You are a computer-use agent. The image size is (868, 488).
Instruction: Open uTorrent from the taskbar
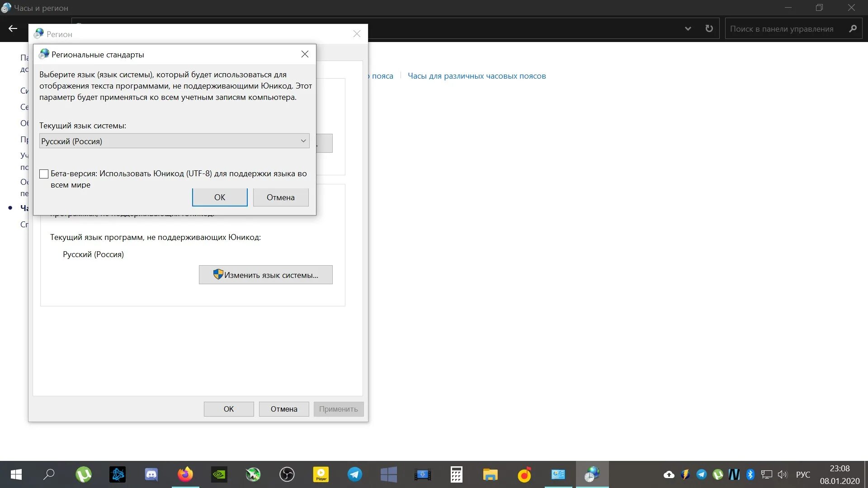point(83,474)
